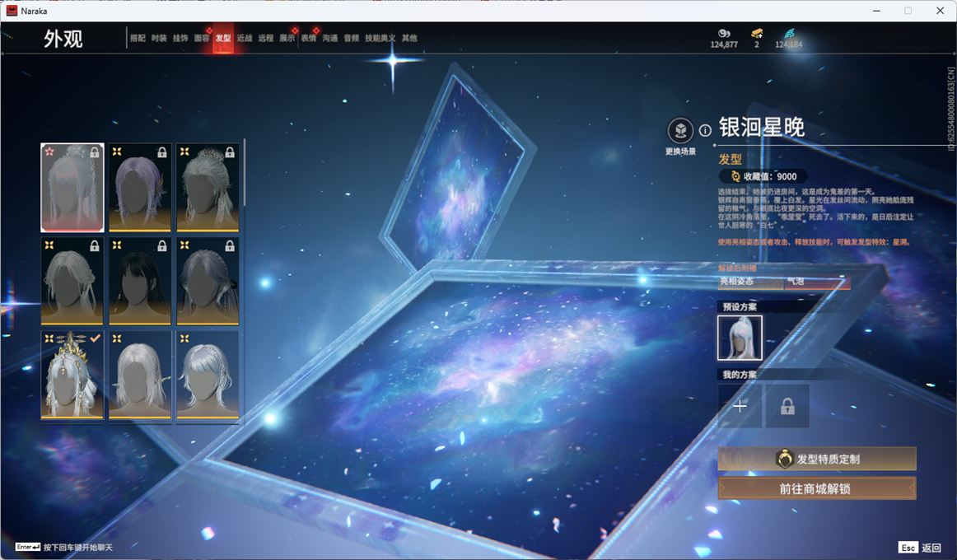Select the locked gray hairstyle in second row

tap(72, 281)
